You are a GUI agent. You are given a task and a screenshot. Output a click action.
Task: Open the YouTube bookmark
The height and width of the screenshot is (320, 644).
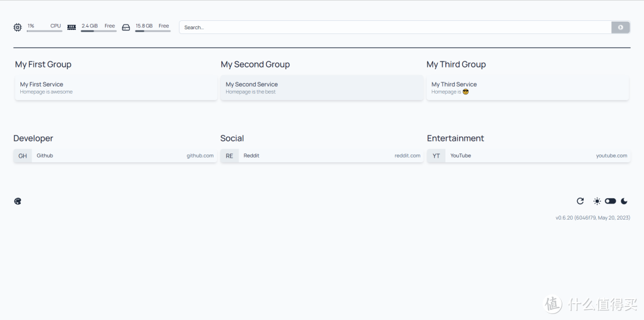click(x=528, y=156)
